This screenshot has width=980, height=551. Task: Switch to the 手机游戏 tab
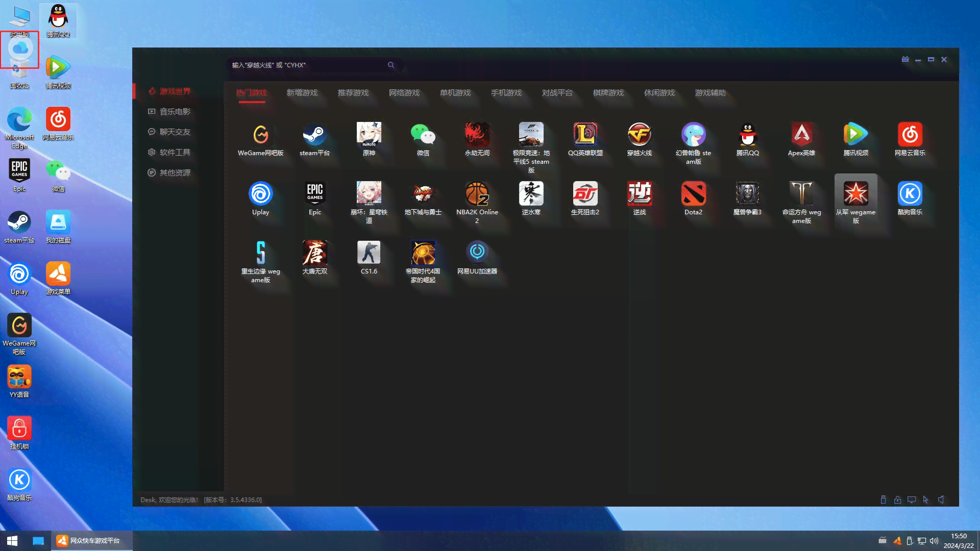[x=506, y=93]
